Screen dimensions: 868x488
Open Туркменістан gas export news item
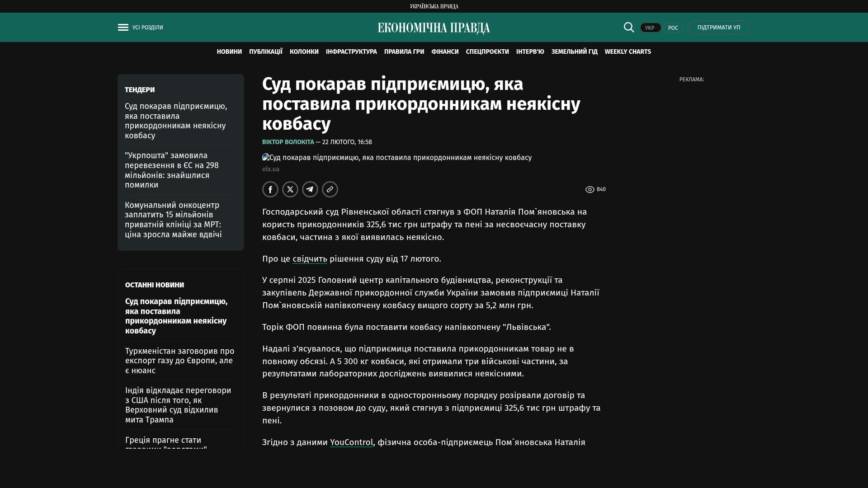pyautogui.click(x=179, y=361)
